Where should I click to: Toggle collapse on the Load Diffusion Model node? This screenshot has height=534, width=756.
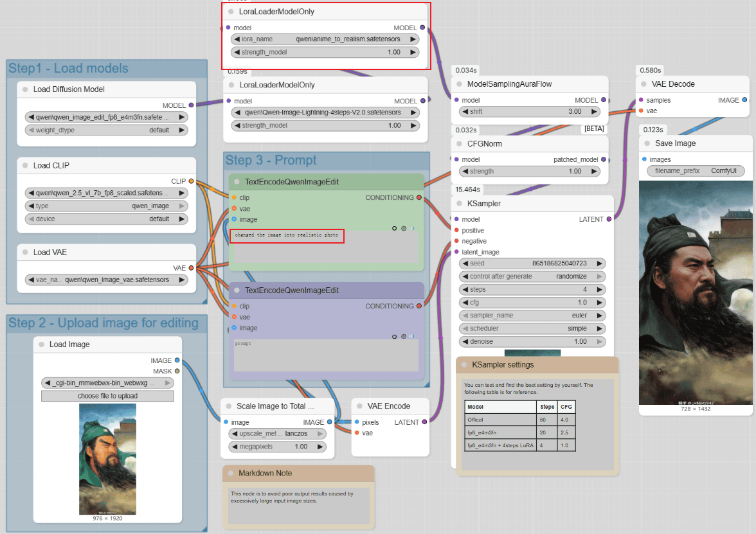tap(25, 89)
